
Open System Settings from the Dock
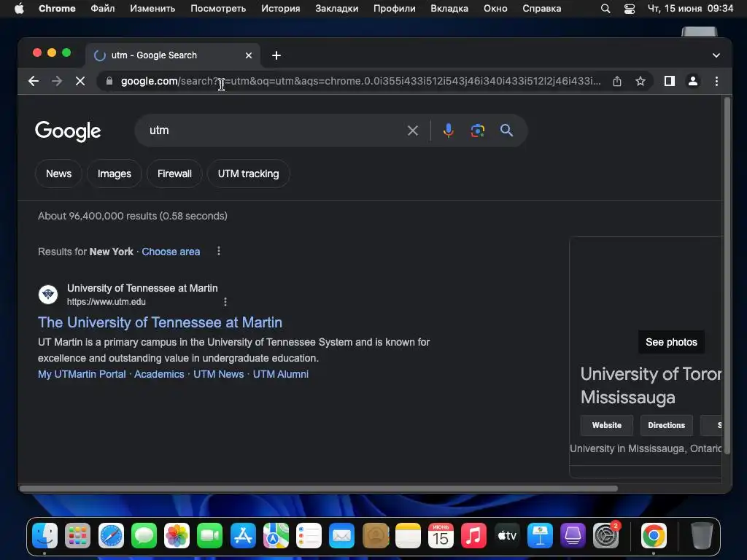click(x=606, y=536)
